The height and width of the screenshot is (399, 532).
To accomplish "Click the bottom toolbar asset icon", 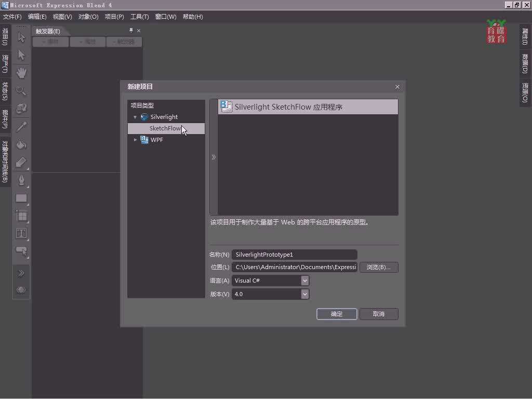I will click(21, 290).
